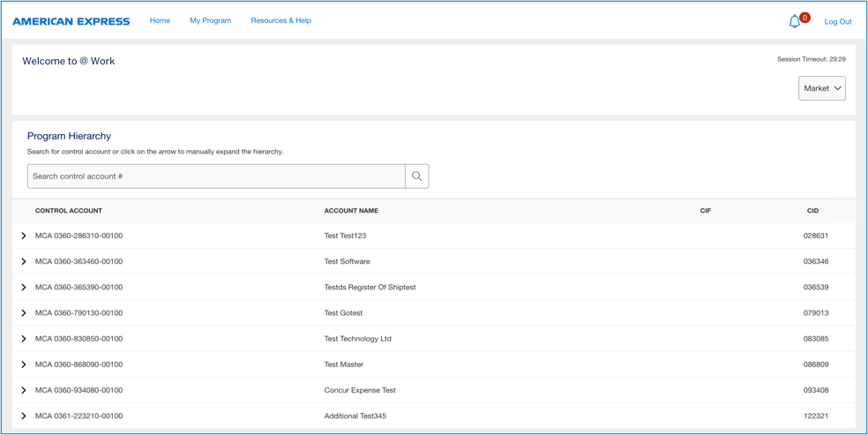Expand Test Technology Ltd row arrow
This screenshot has width=868, height=435.
pos(24,339)
